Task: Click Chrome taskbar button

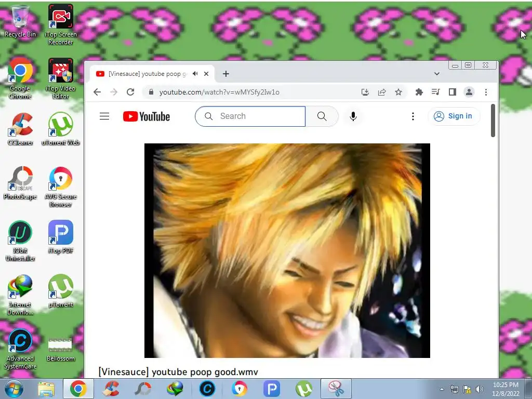Action: pos(78,389)
